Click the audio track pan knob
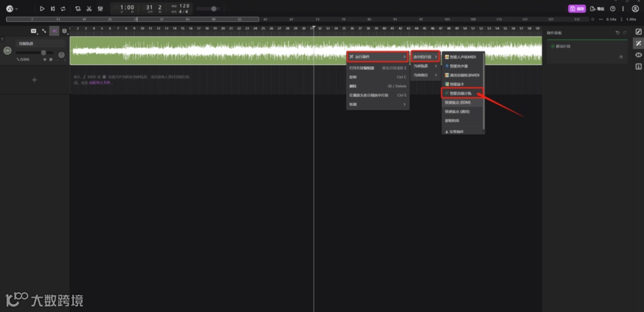The width and height of the screenshot is (644, 312). coord(61,55)
